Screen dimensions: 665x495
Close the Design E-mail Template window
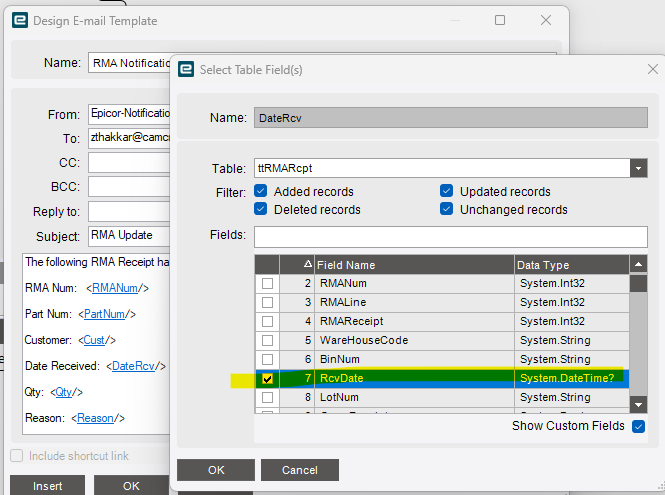pos(546,20)
